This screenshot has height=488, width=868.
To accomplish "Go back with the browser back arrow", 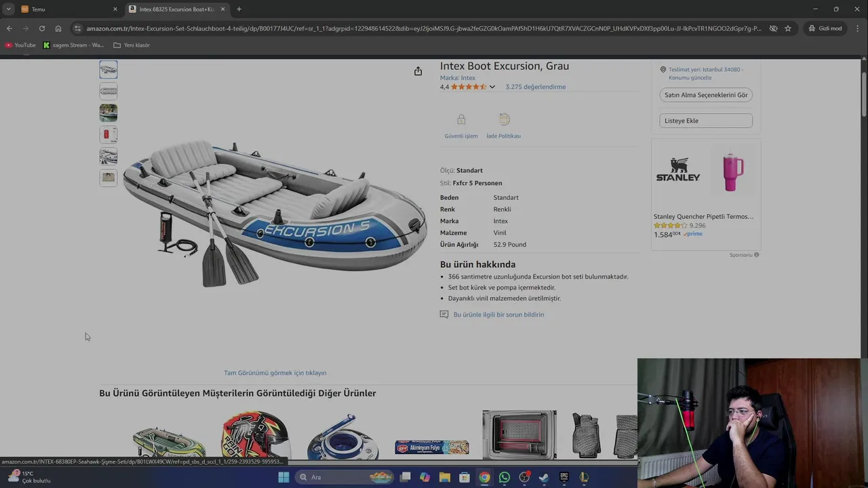I will click(x=9, y=28).
